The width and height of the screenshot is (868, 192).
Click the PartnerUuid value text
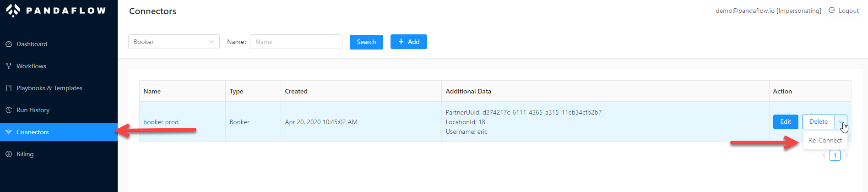(542, 112)
